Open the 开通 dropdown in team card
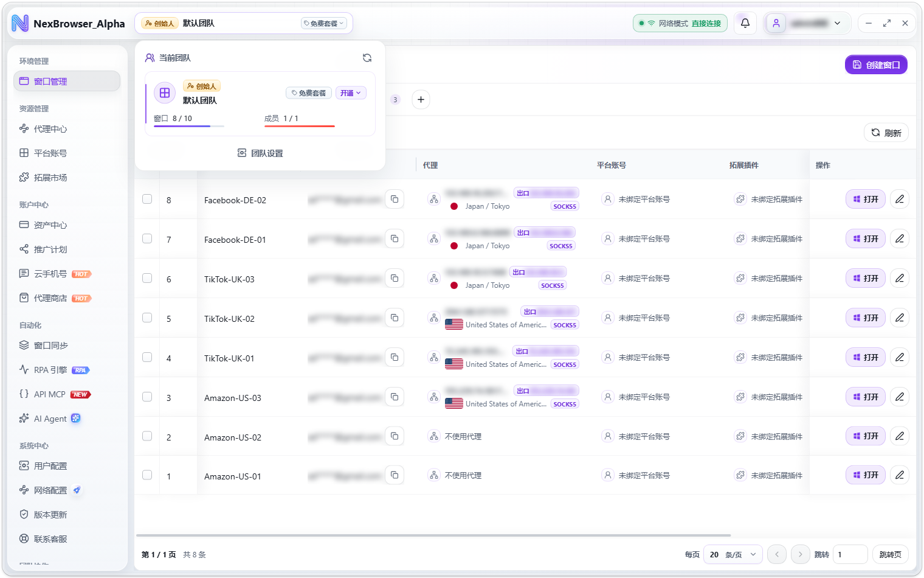 click(x=351, y=93)
